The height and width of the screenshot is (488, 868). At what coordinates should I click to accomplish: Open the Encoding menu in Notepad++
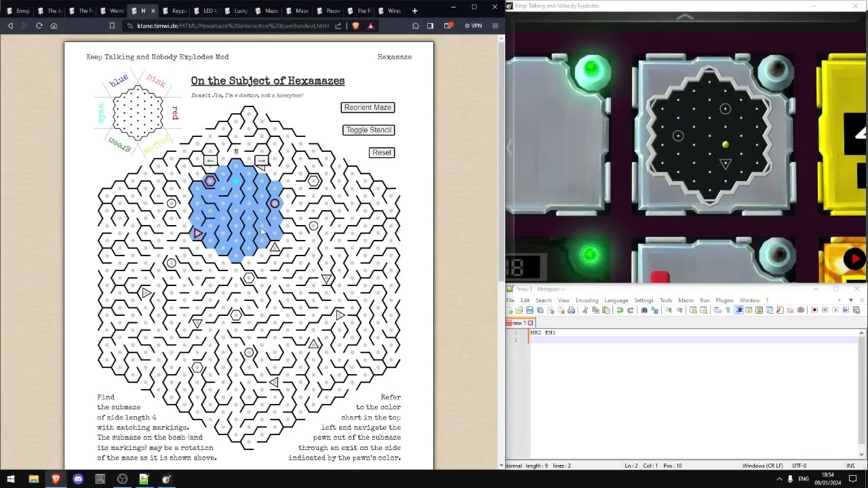point(587,300)
